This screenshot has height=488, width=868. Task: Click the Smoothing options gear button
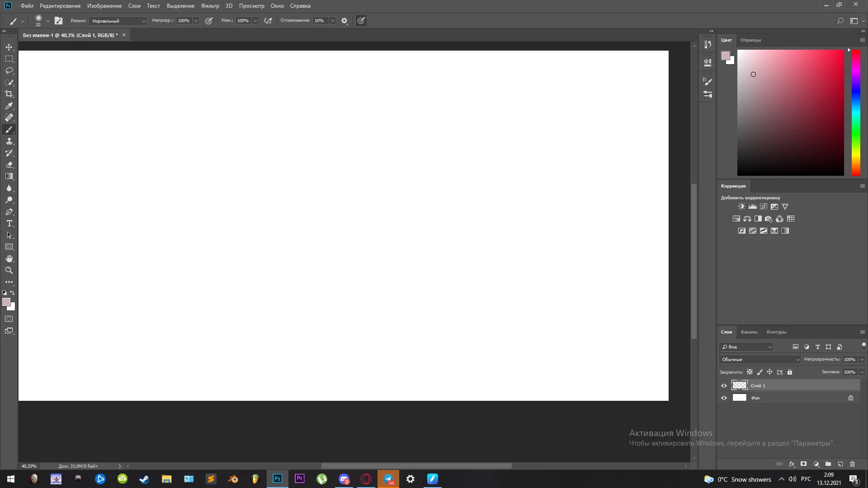tap(344, 21)
